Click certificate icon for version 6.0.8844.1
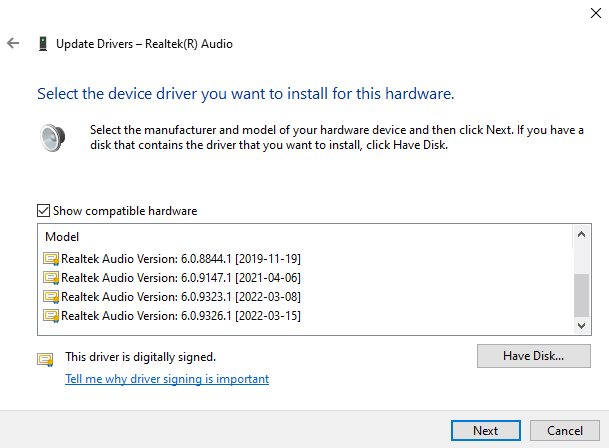 [x=51, y=259]
